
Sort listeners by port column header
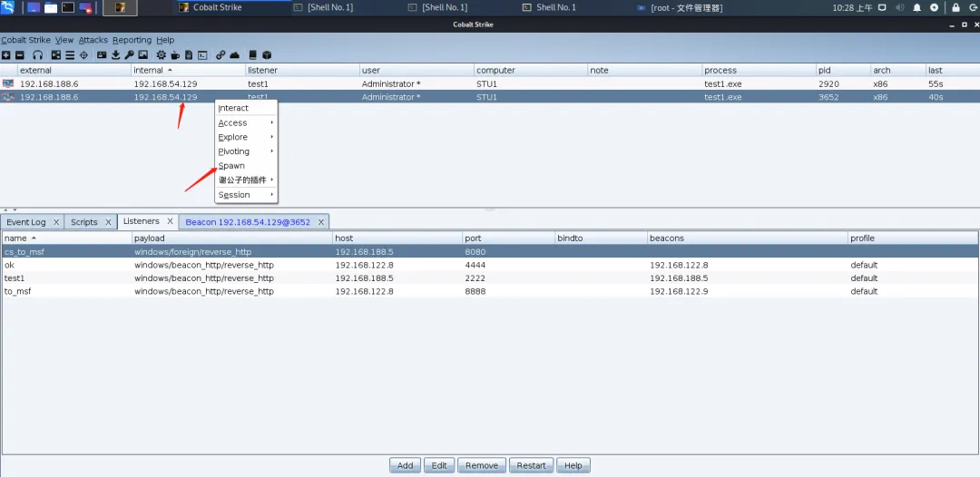click(x=509, y=238)
